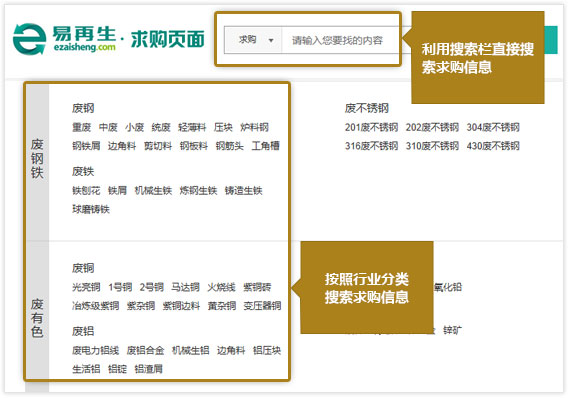Click the 压块 link
Viewport: 569px width, 398px height.
coord(223,127)
